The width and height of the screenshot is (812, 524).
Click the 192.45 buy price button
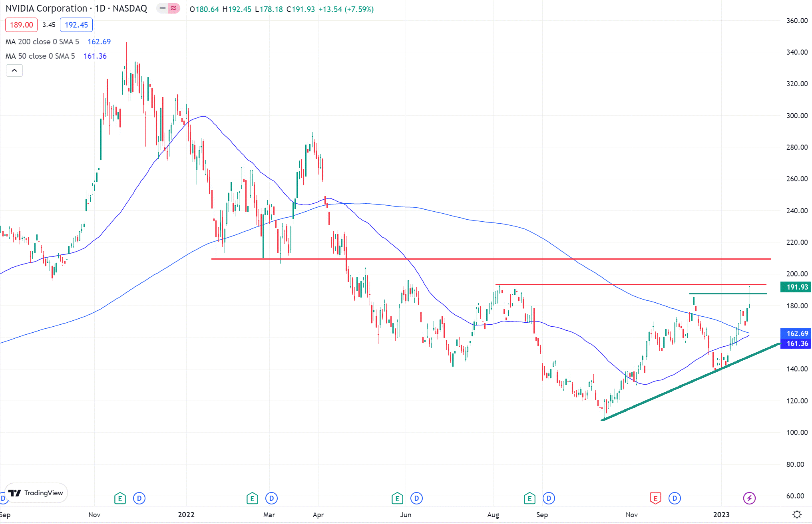coord(76,25)
